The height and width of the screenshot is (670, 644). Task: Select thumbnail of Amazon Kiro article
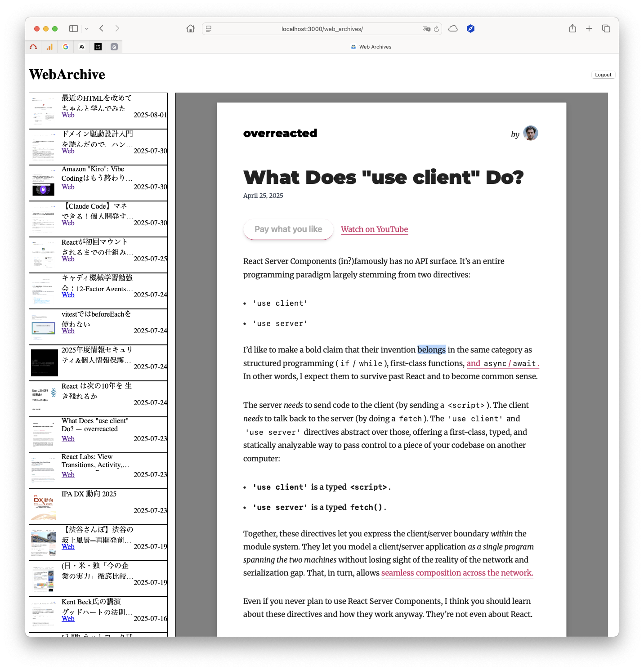point(44,183)
